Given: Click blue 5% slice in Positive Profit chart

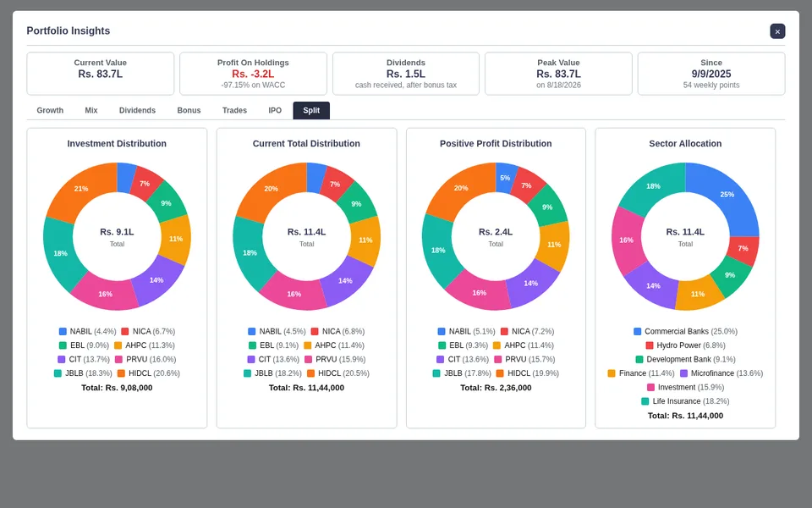Looking at the screenshot, I should [505, 178].
